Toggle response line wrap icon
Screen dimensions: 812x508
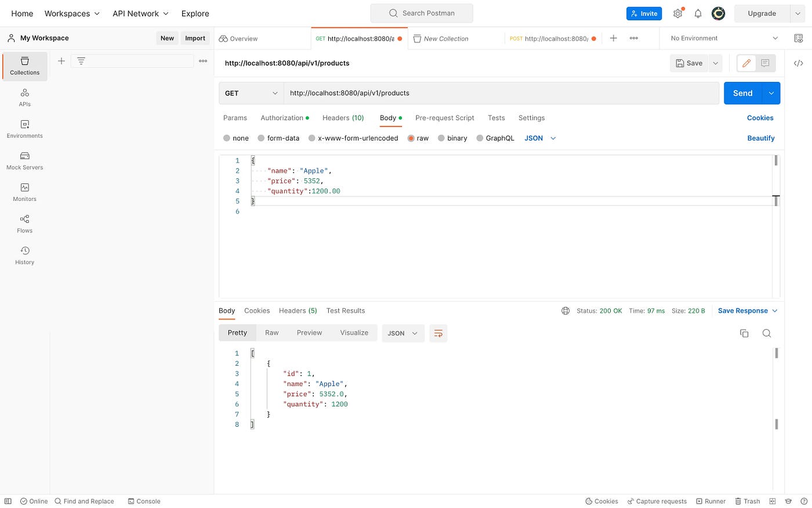coord(438,333)
